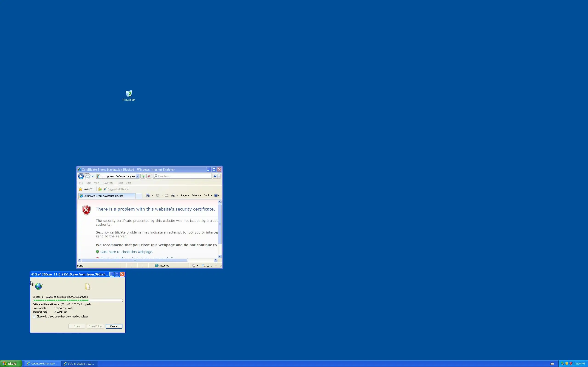
Task: Expand the address bar URL dropdown
Action: click(137, 176)
